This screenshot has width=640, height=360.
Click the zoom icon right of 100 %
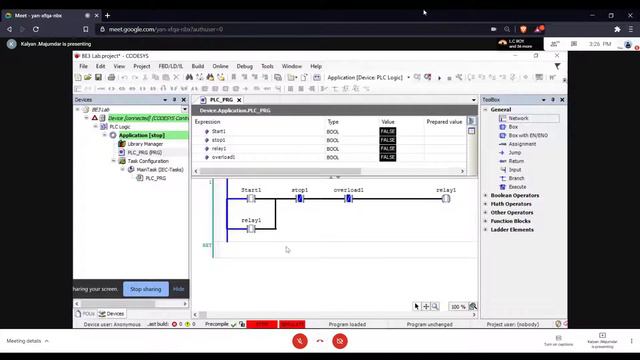[x=473, y=306]
